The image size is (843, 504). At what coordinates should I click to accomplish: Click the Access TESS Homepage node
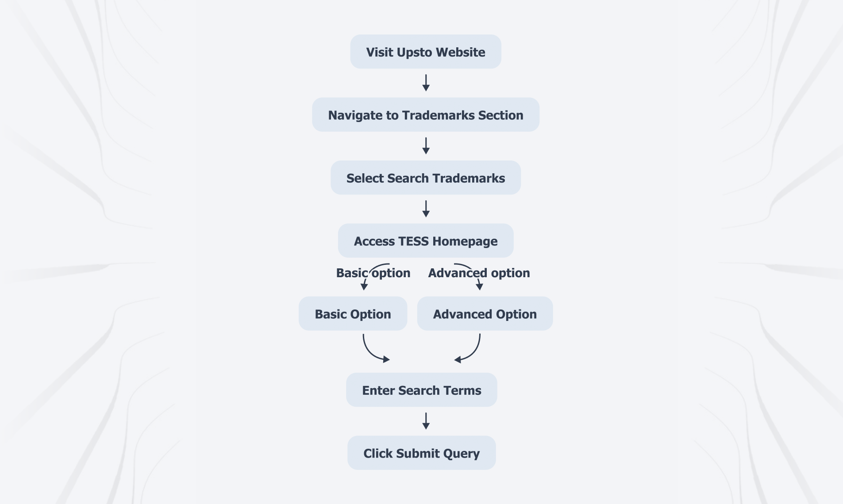click(425, 241)
